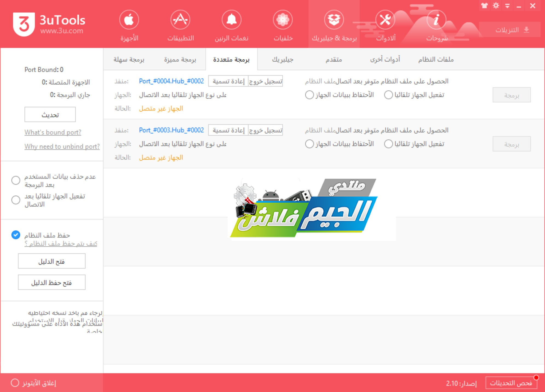Screen dimensions: 545x392
Task: Open settings gear icon in title bar
Action: pyautogui.click(x=496, y=6)
